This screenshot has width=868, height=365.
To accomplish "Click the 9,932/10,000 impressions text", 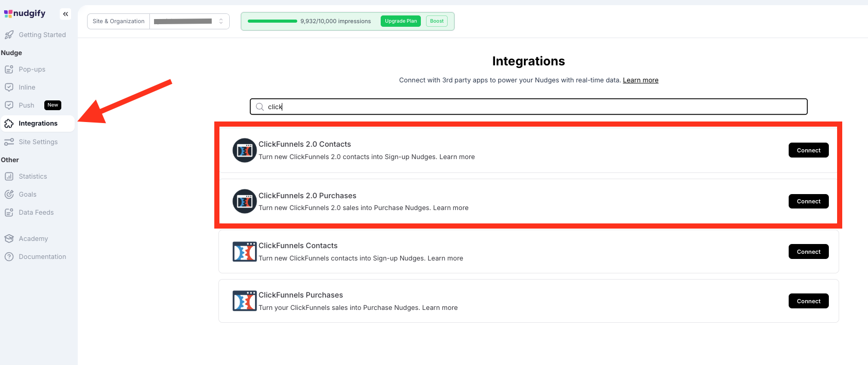I will tap(335, 22).
